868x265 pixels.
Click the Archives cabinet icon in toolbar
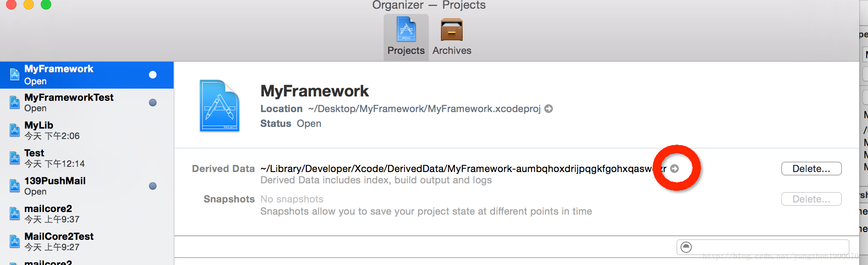pos(452,30)
